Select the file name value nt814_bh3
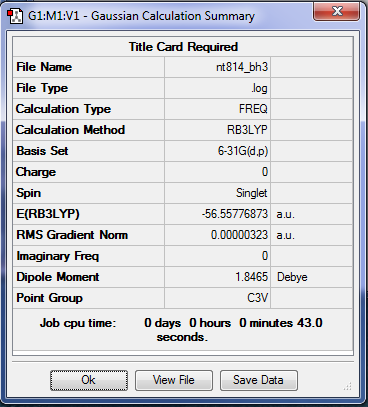 pyautogui.click(x=242, y=67)
